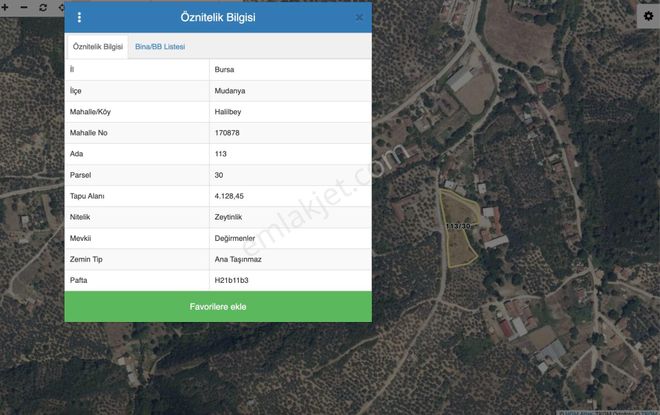Select the Öznitelik Bilgisi tab
The image size is (660, 415).
(x=98, y=47)
